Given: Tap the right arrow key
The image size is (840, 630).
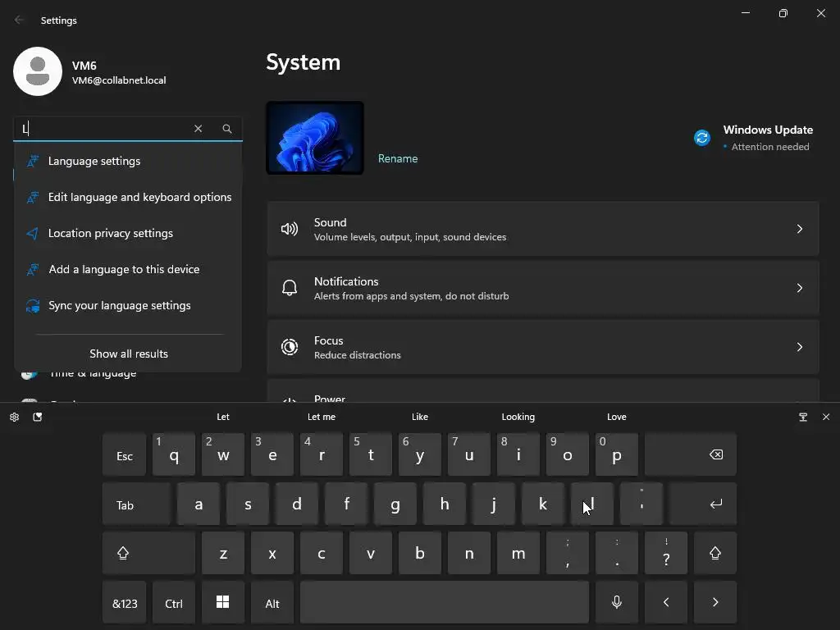Looking at the screenshot, I should pyautogui.click(x=715, y=603).
